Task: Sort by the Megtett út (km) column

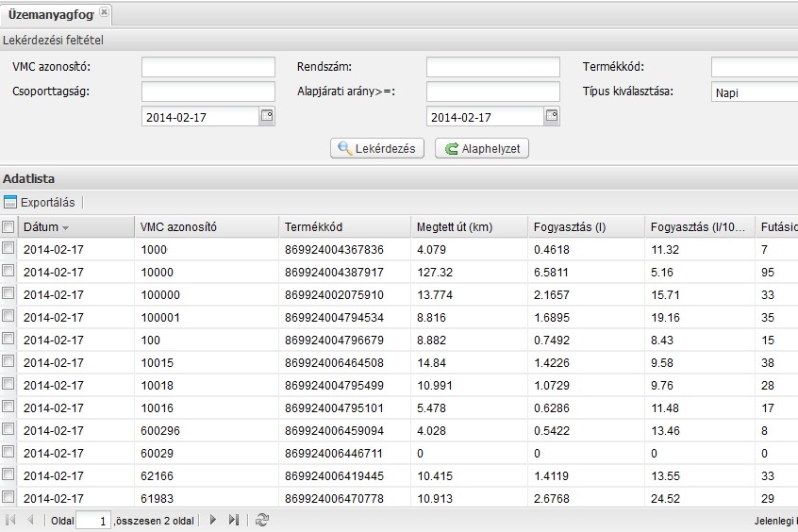Action: click(455, 227)
